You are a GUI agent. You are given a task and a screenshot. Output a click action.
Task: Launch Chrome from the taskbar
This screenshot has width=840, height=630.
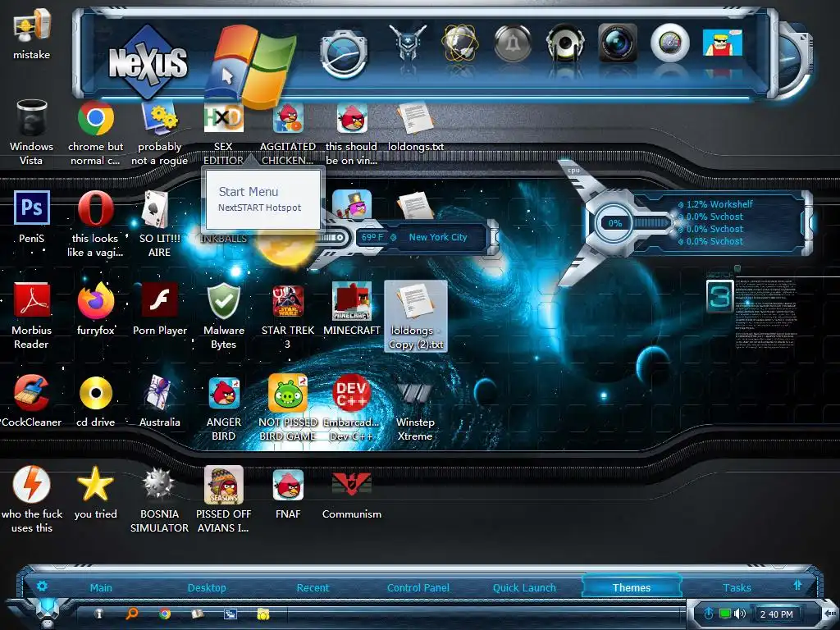click(165, 614)
